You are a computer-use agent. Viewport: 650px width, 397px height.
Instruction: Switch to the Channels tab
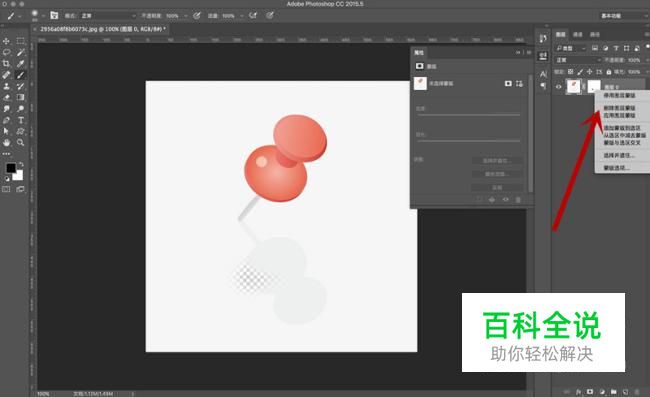tap(578, 34)
